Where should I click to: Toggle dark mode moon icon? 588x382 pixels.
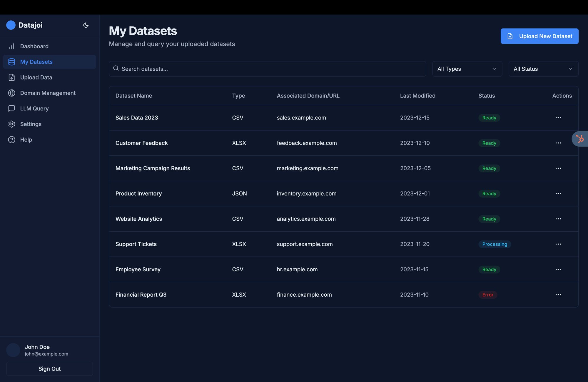coord(86,25)
